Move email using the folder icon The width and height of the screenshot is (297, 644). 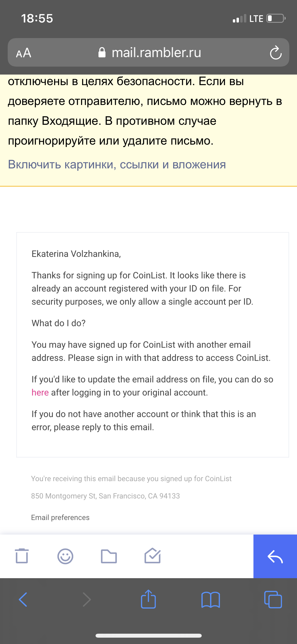tap(109, 556)
